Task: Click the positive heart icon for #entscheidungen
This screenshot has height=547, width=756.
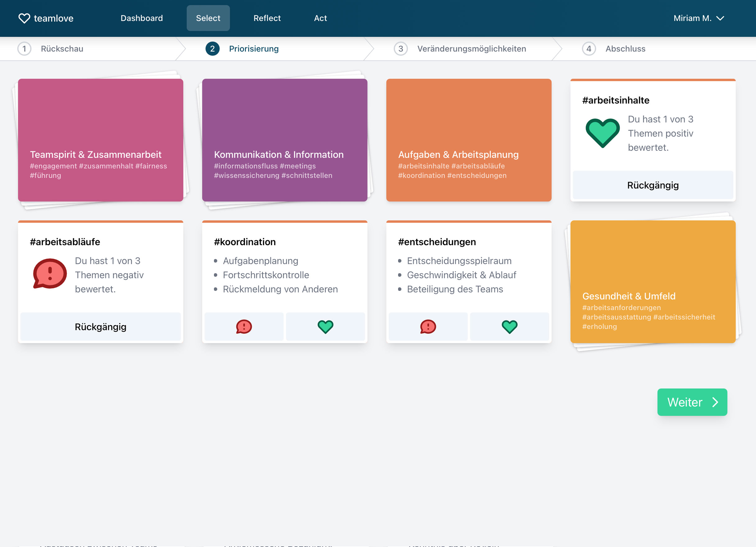Action: pyautogui.click(x=508, y=326)
